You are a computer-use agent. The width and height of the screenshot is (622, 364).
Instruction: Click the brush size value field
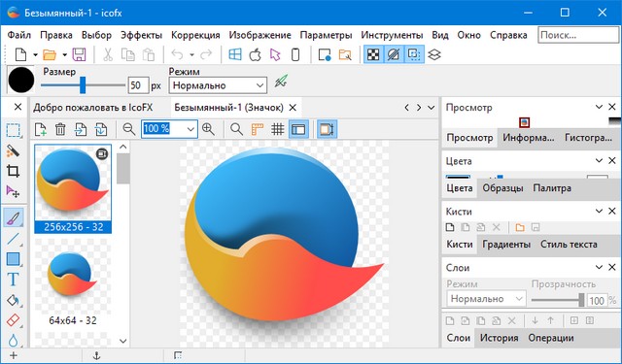coord(138,85)
